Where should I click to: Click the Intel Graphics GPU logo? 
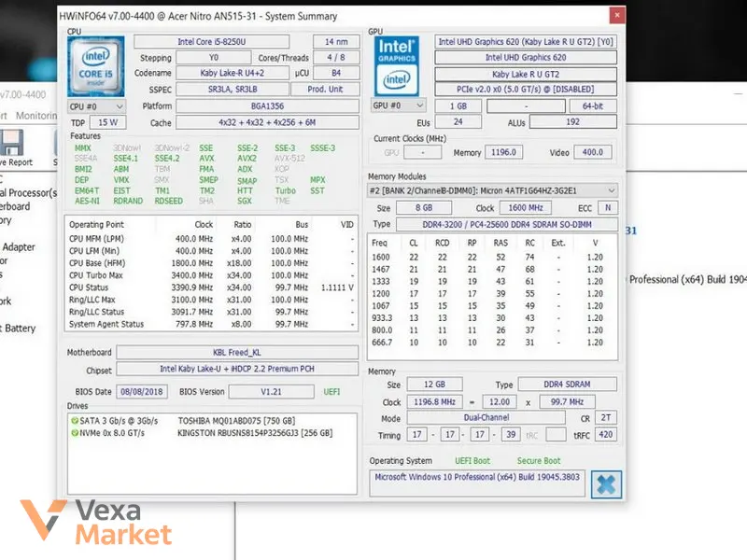click(x=396, y=65)
